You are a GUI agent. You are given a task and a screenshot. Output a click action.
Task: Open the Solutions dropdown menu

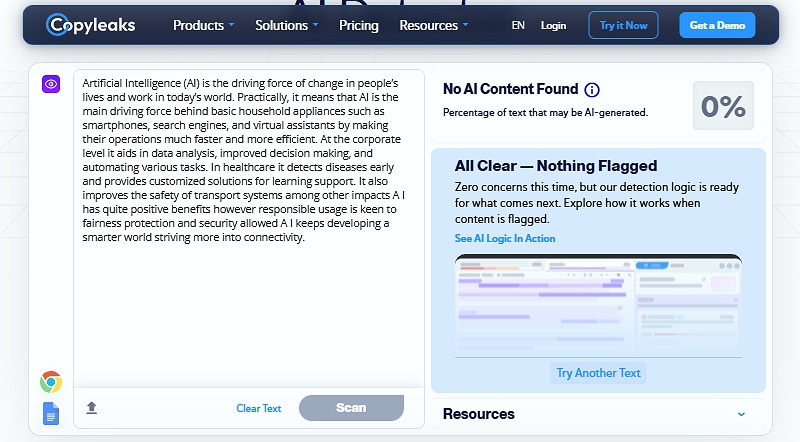tap(287, 25)
